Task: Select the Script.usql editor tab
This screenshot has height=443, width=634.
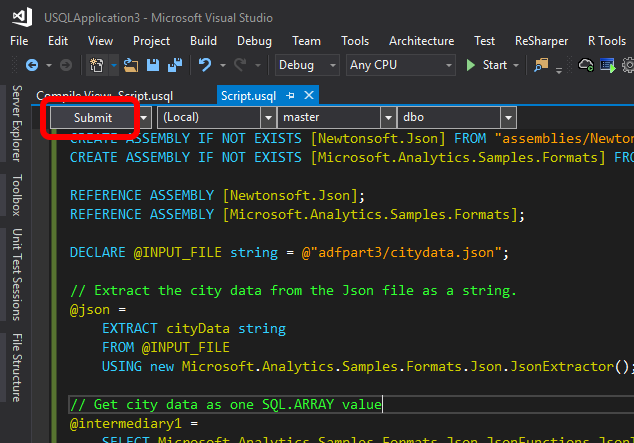Action: click(x=248, y=96)
